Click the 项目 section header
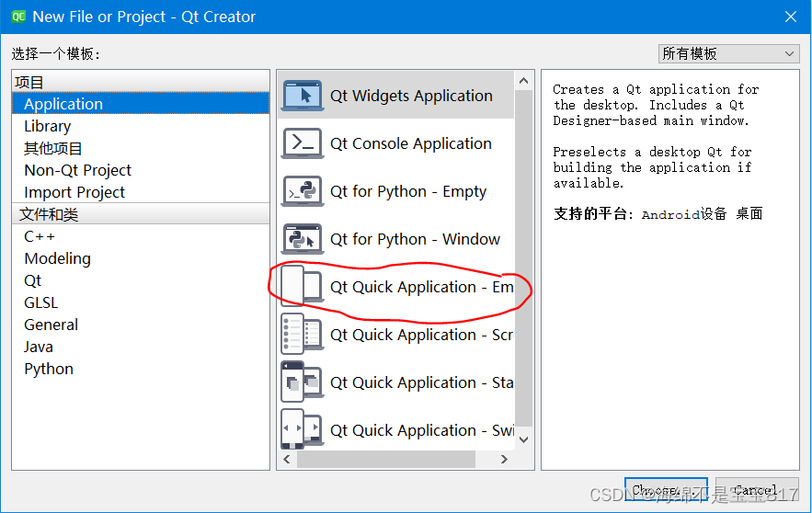The width and height of the screenshot is (812, 513). point(141,82)
